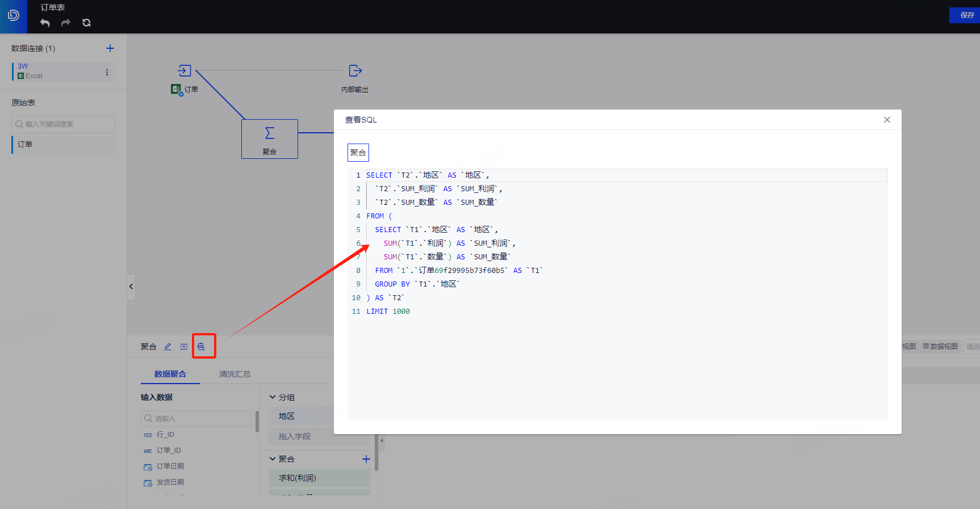Viewport: 980px width, 509px height.
Task: Select the 数据聚合 tab
Action: (x=170, y=374)
